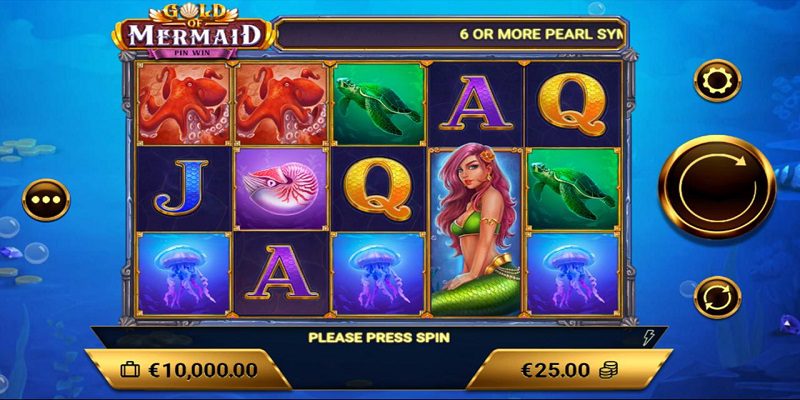Screen dimensions: 800x400
Task: Click the €10,000.00 balance panel
Action: (188, 369)
